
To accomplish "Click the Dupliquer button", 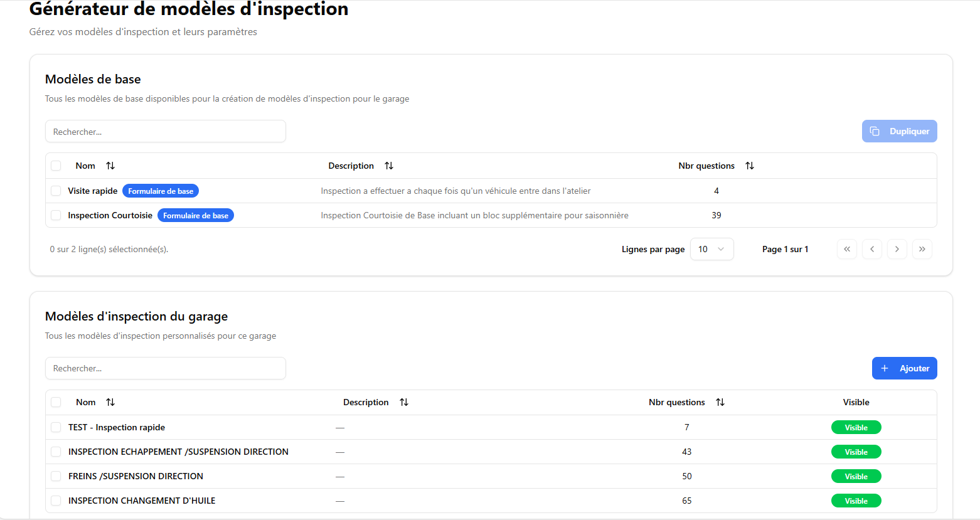I will pos(899,131).
